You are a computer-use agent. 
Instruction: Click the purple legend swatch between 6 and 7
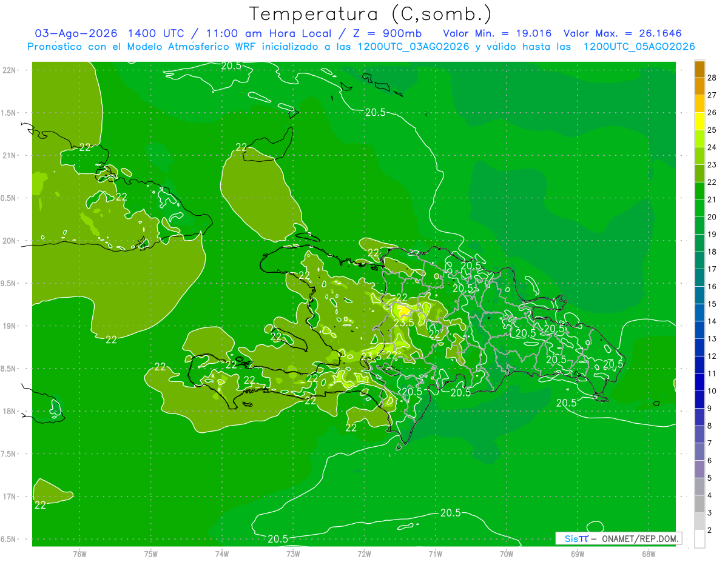pyautogui.click(x=699, y=452)
